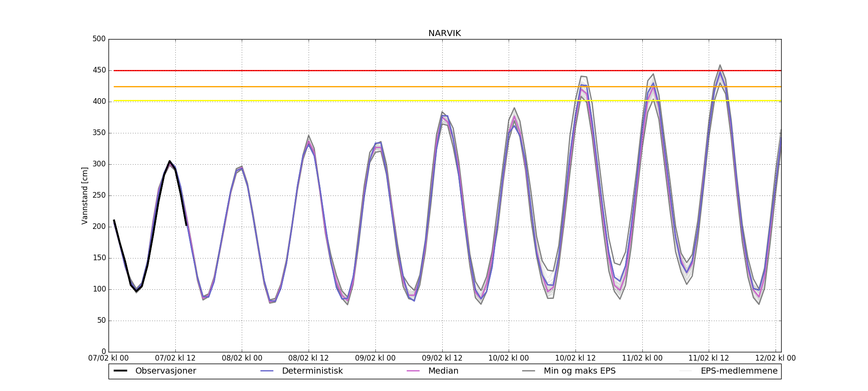This screenshot has width=868, height=391.
Task: Click the Min og maks EPS legend label
Action: coord(579,371)
